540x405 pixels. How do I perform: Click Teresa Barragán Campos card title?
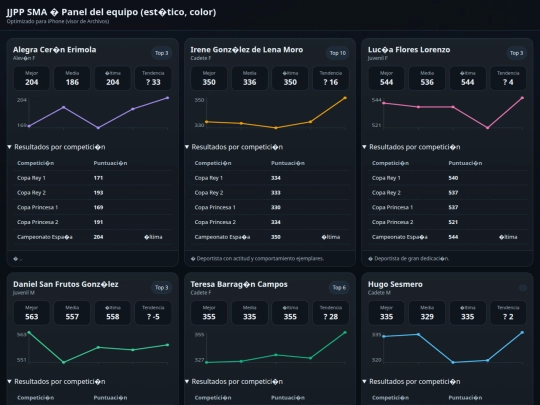click(239, 284)
